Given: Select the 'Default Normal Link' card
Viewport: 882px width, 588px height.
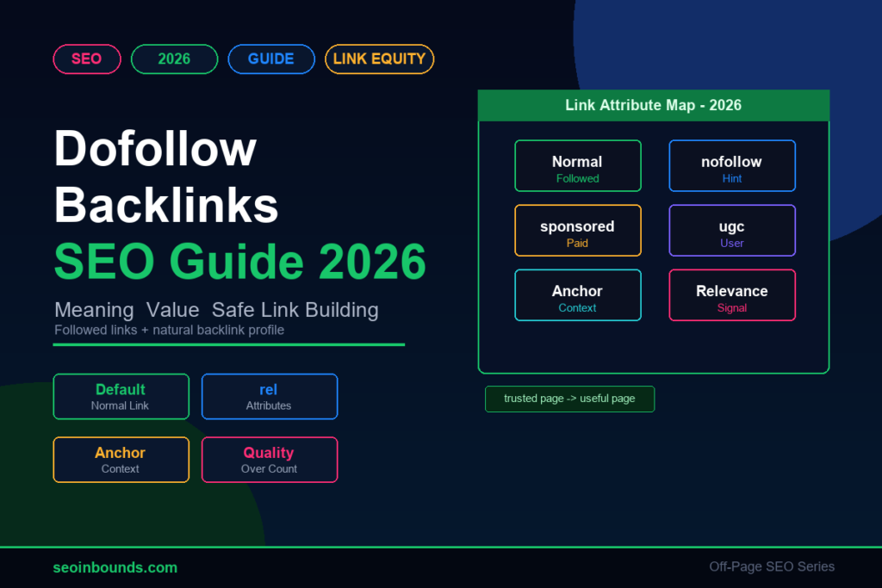Looking at the screenshot, I should click(121, 396).
